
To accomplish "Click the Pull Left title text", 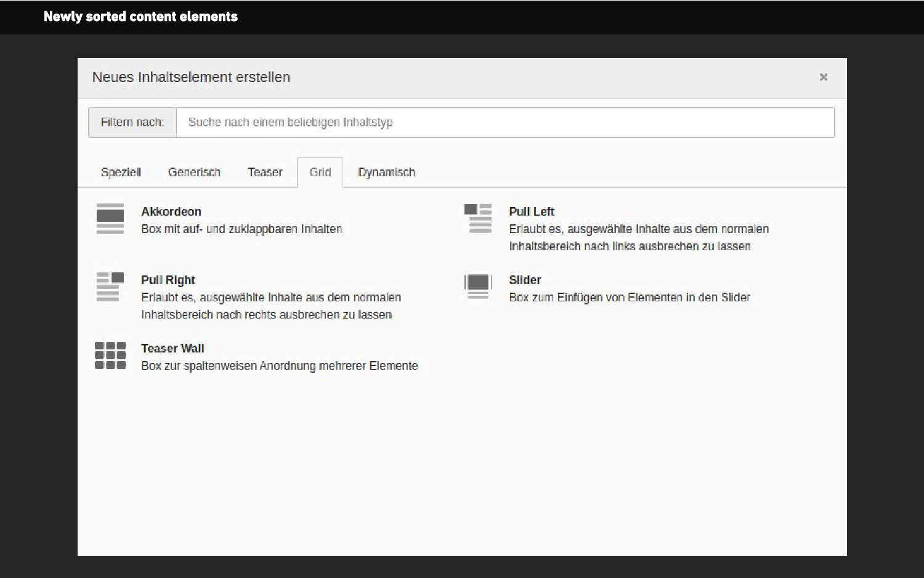I will (x=532, y=211).
